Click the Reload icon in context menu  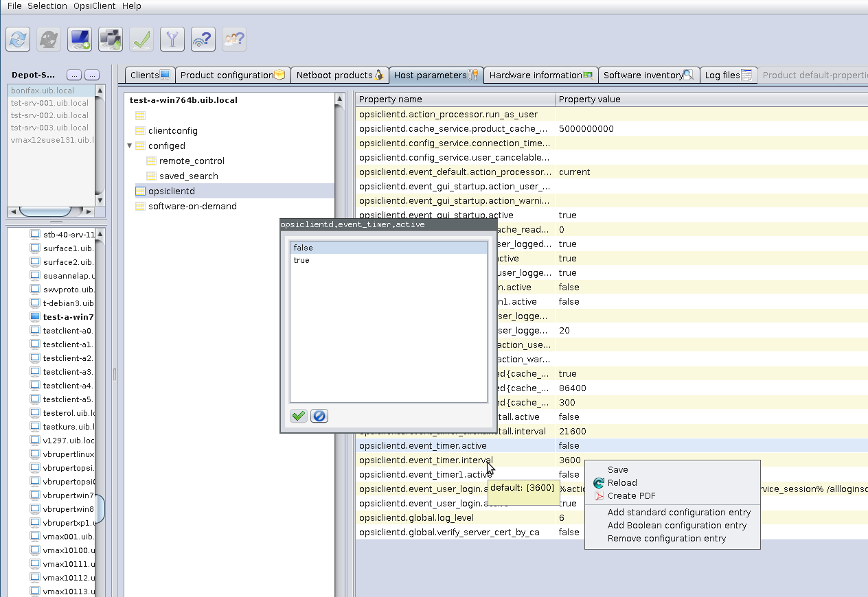pyautogui.click(x=598, y=483)
